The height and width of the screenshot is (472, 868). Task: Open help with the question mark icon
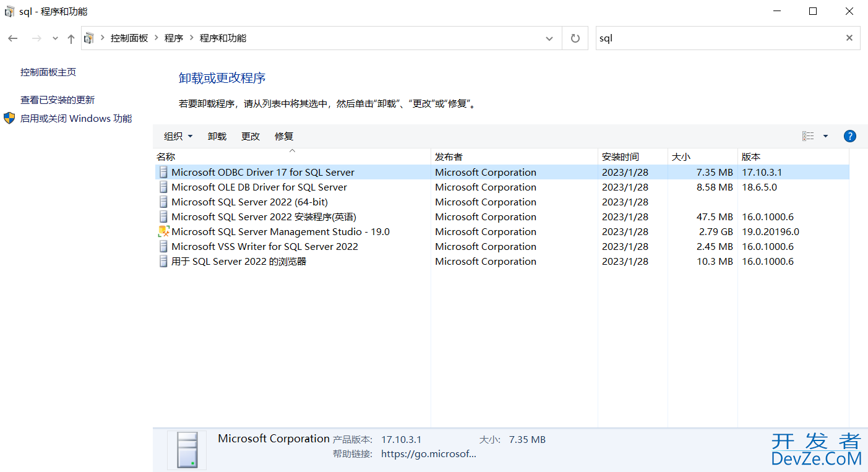click(850, 137)
